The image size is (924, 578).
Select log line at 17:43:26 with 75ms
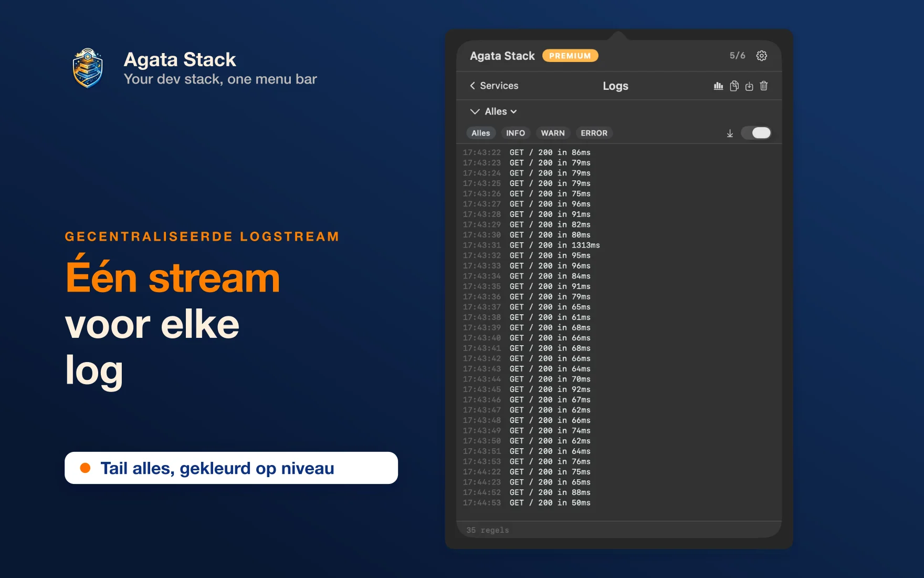tap(527, 193)
